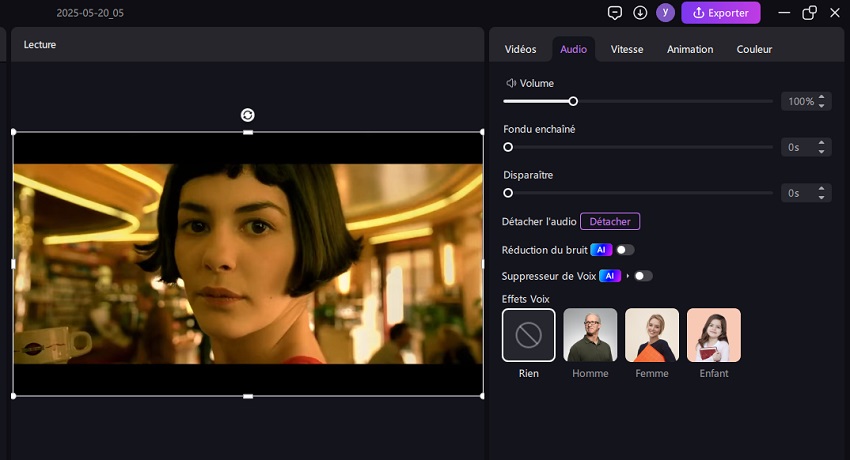Image resolution: width=850 pixels, height=460 pixels.
Task: Restore down the application window
Action: click(809, 12)
